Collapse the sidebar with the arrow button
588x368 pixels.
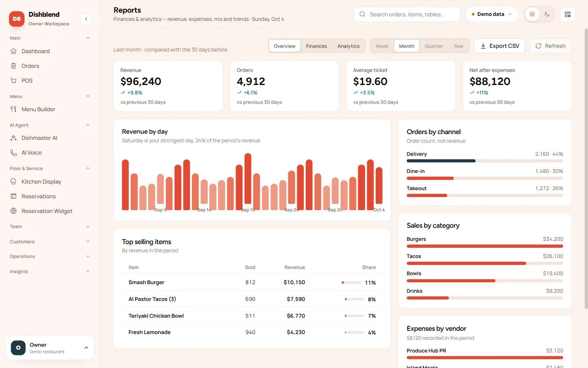[86, 19]
